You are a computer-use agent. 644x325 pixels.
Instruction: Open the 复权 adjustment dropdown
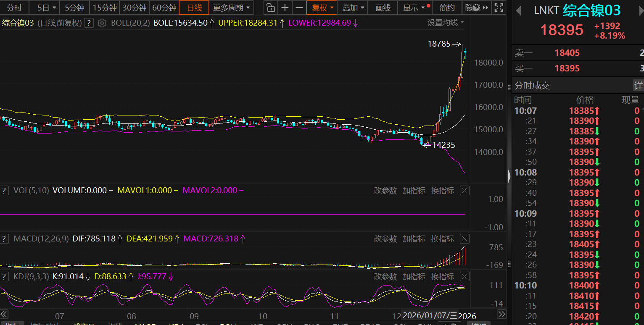322,8
